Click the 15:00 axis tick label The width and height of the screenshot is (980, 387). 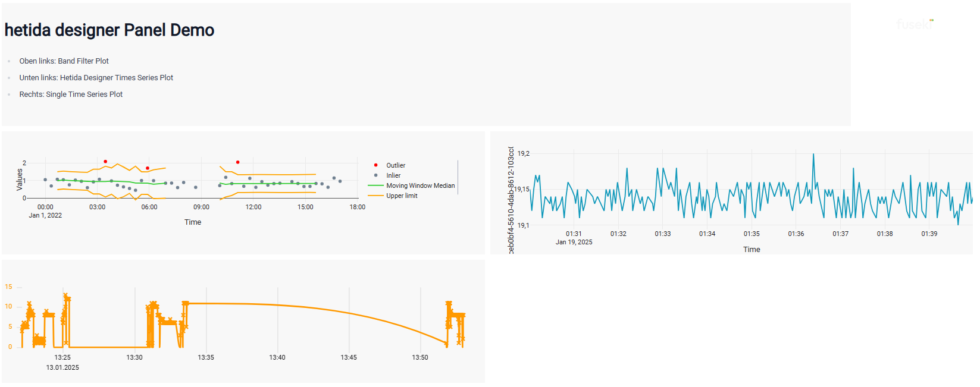click(x=305, y=207)
